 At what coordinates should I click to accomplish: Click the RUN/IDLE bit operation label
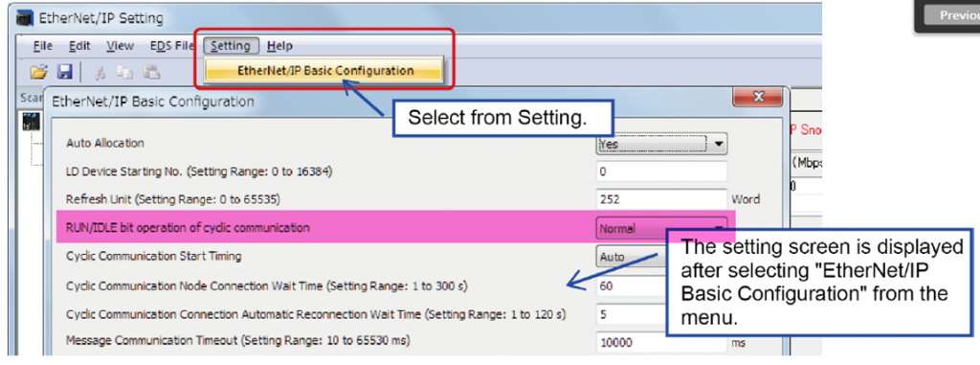(x=188, y=228)
